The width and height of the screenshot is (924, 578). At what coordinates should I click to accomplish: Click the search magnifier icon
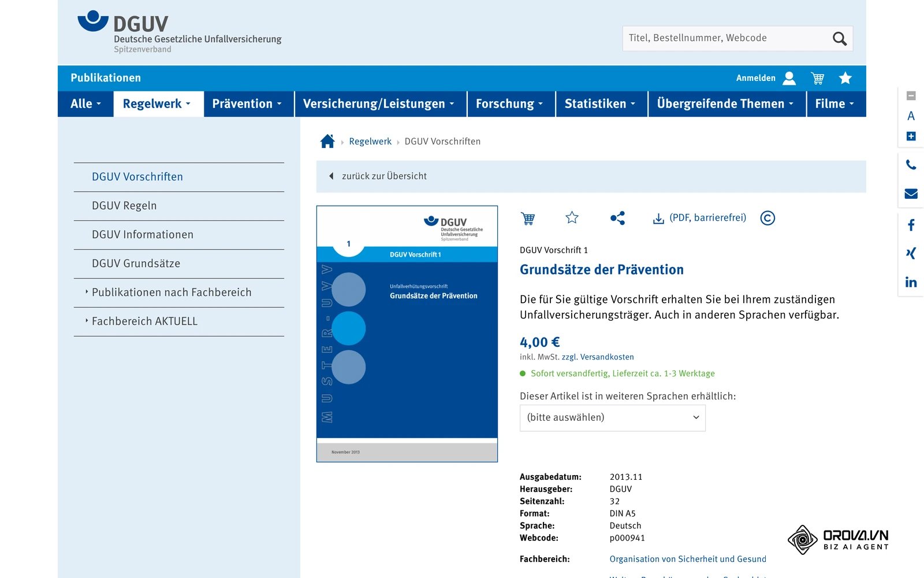point(839,39)
